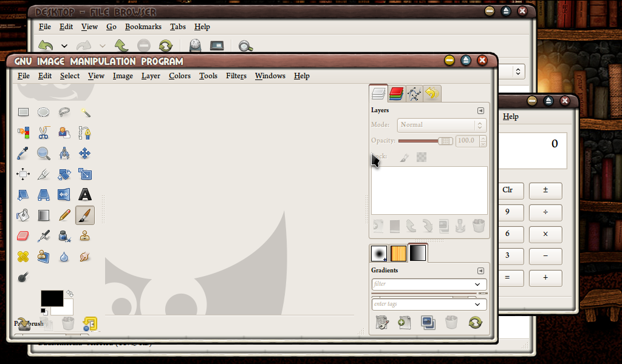Create a new gradient with plus button

(405, 322)
